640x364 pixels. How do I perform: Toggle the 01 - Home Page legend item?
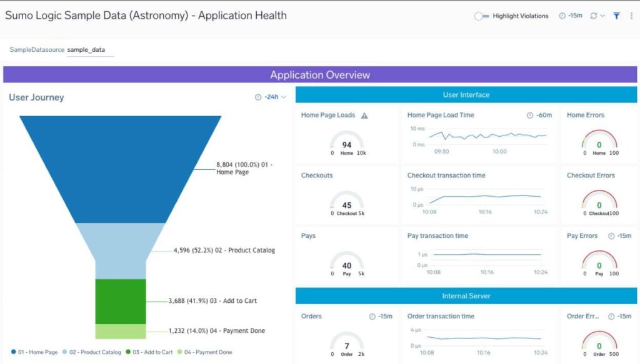[x=35, y=352]
